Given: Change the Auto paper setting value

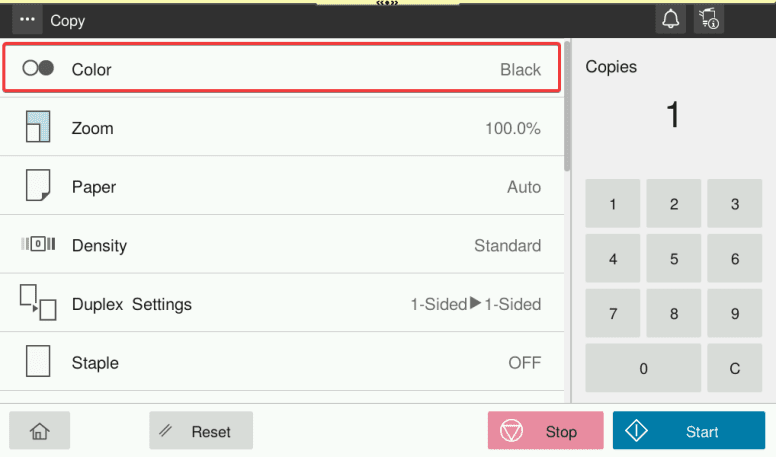Looking at the screenshot, I should coord(523,187).
